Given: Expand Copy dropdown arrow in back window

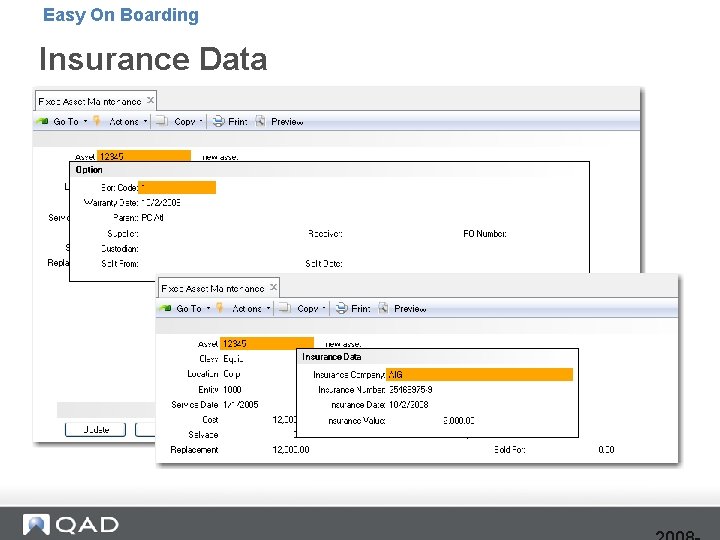Looking at the screenshot, I should point(201,121).
